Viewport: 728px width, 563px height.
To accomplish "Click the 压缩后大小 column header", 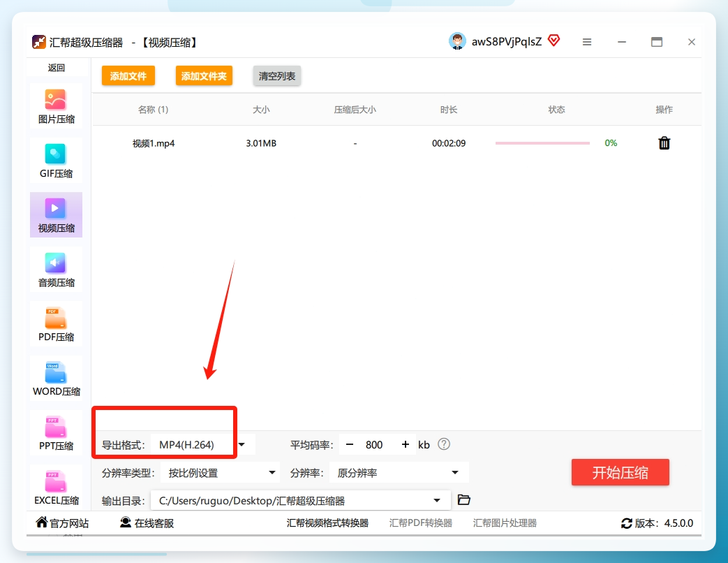I will (x=355, y=110).
